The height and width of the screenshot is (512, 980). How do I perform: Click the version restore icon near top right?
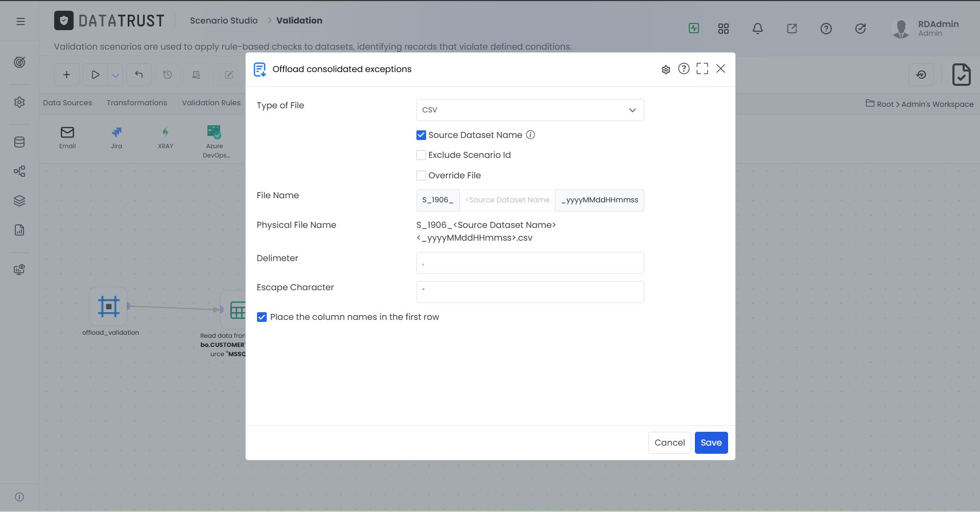coord(921,75)
